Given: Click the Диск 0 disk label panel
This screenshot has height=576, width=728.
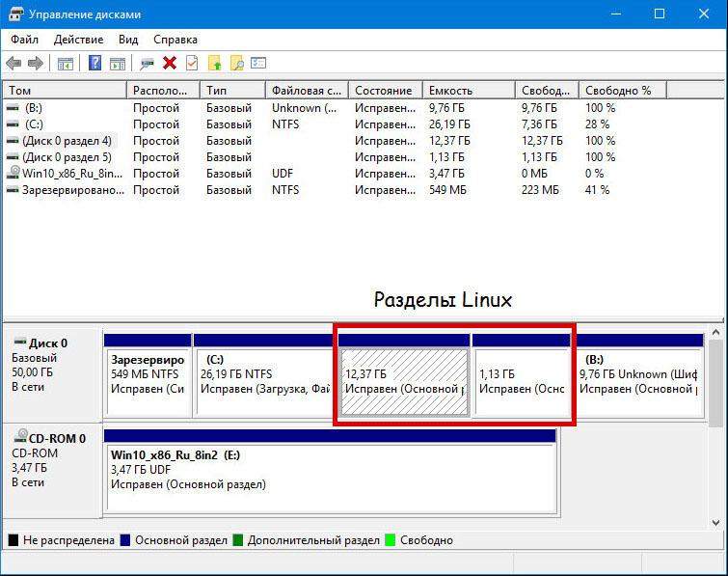Looking at the screenshot, I should click(52, 374).
